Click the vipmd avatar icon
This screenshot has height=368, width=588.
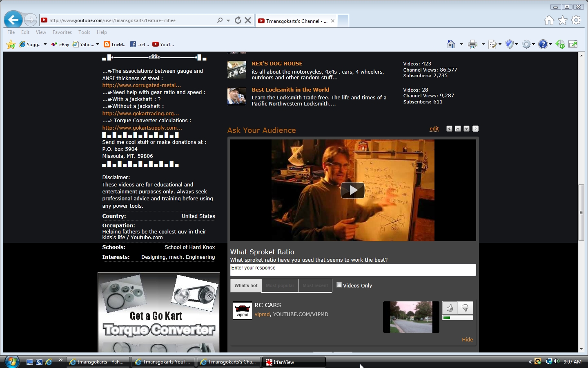click(x=242, y=311)
